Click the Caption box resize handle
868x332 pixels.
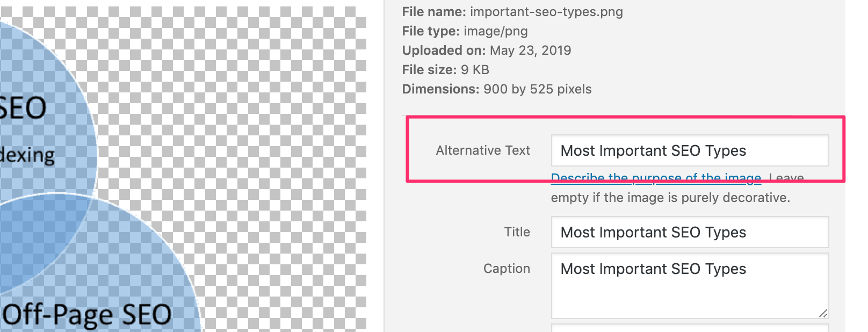[823, 314]
